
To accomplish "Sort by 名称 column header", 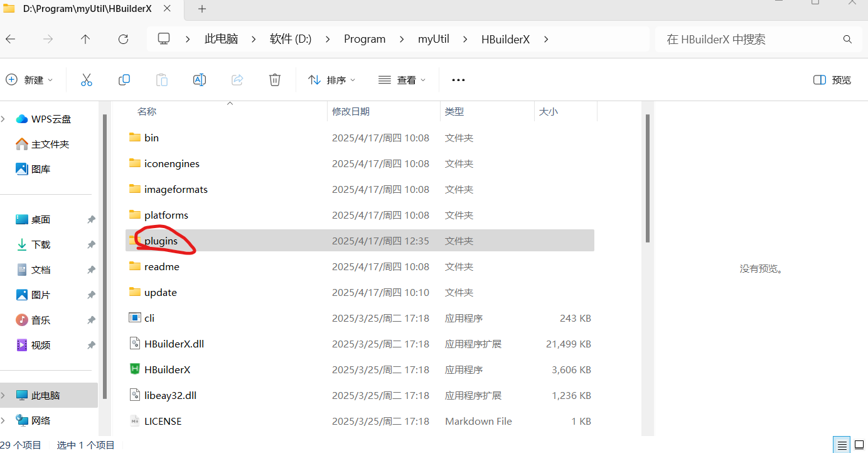I will (x=147, y=111).
